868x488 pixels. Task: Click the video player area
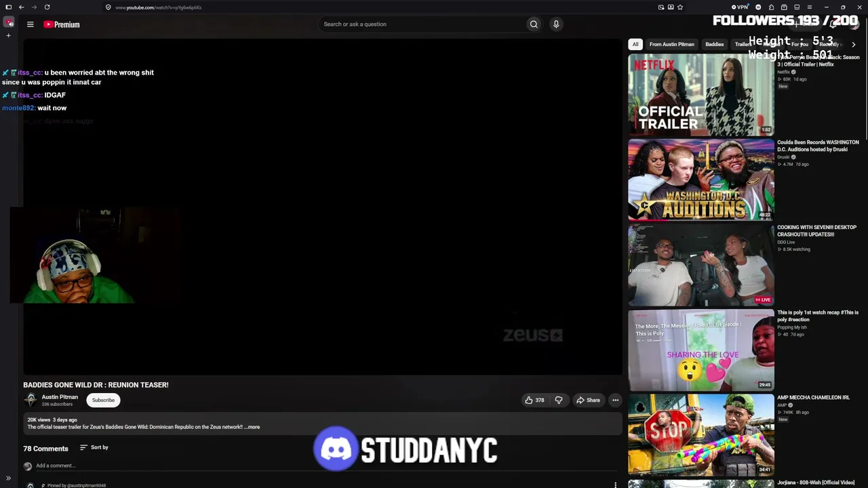click(323, 205)
